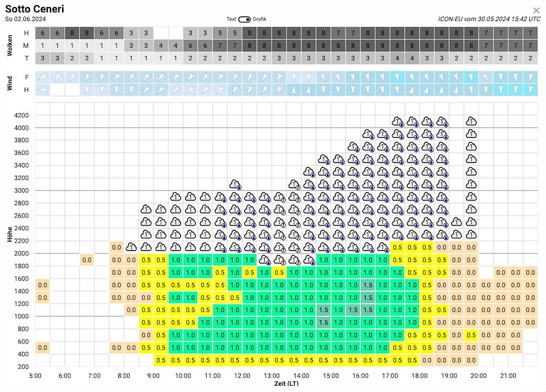This screenshot has height=392, width=546.
Task: Click the 'Höhe' axis label
Action: [x=10, y=235]
